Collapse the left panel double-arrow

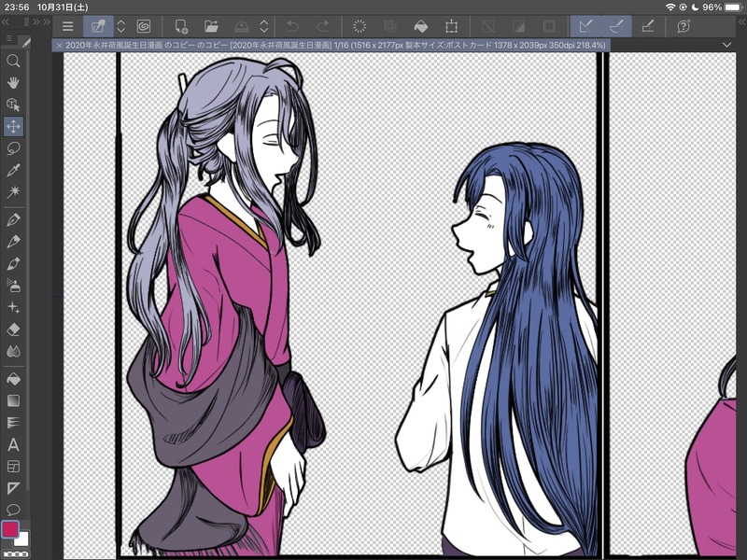6,21
